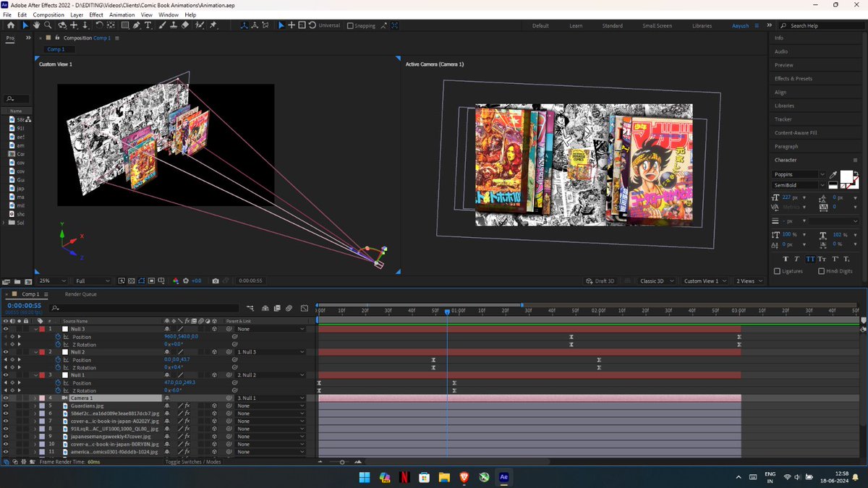
Task: Hide the Guardians.jpg layer
Action: (6, 406)
